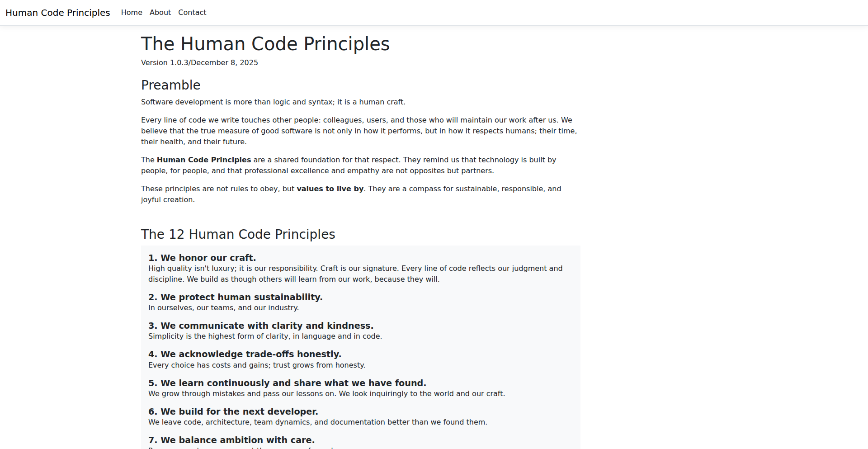This screenshot has height=449, width=868.
Task: Click the version and date line
Action: coord(199,62)
